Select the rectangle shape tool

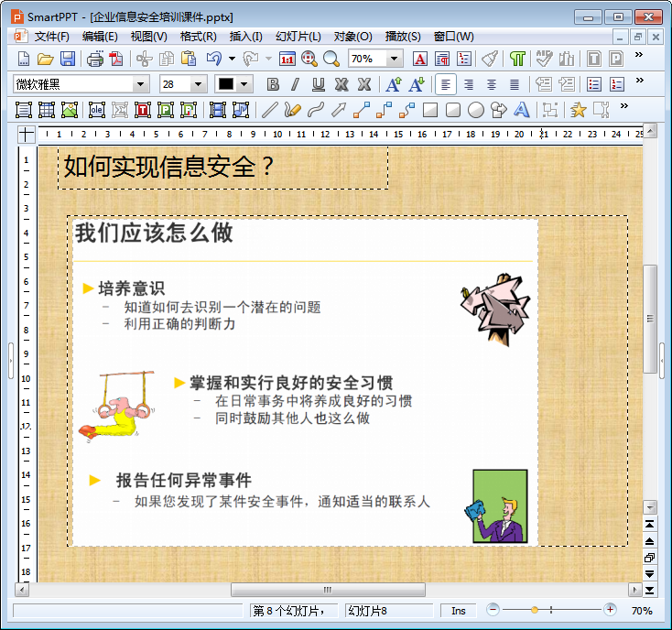pyautogui.click(x=430, y=110)
